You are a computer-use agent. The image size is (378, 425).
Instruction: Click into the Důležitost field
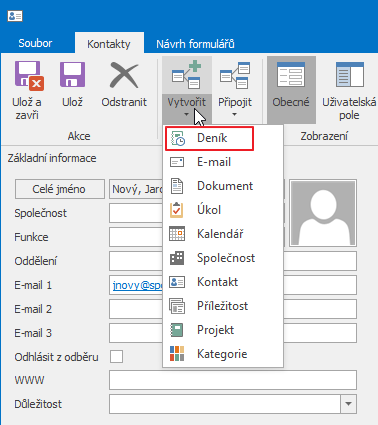[x=225, y=404]
